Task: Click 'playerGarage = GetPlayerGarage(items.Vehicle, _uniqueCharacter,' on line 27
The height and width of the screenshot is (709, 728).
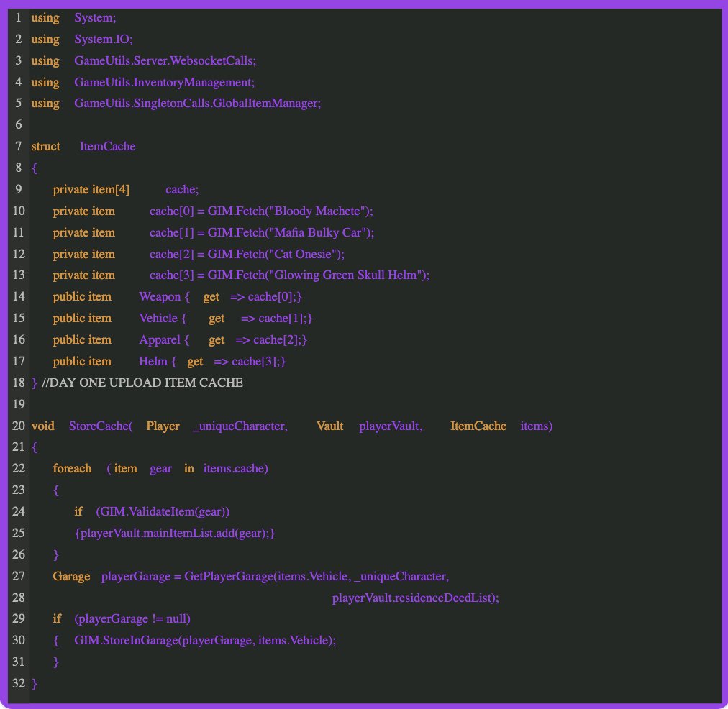Action: pyautogui.click(x=276, y=576)
